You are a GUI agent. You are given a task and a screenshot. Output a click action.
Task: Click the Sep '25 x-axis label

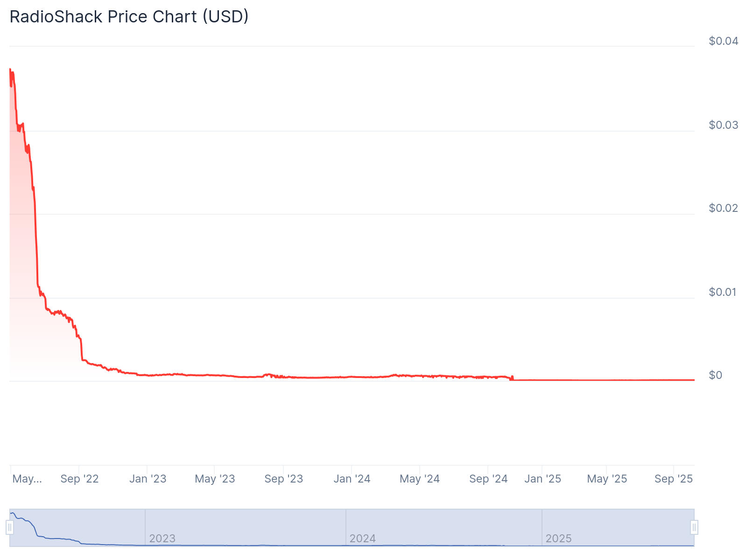coord(674,479)
